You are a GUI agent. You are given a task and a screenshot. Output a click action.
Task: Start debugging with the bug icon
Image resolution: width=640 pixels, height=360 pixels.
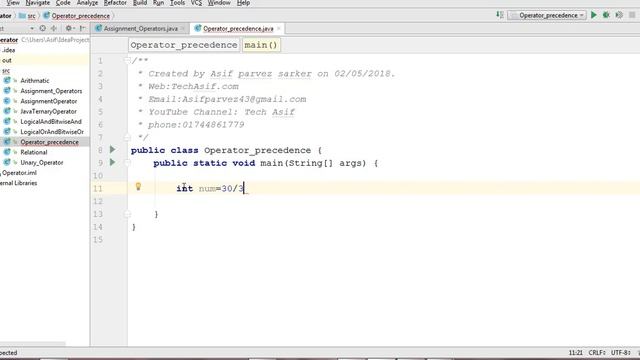coord(607,15)
